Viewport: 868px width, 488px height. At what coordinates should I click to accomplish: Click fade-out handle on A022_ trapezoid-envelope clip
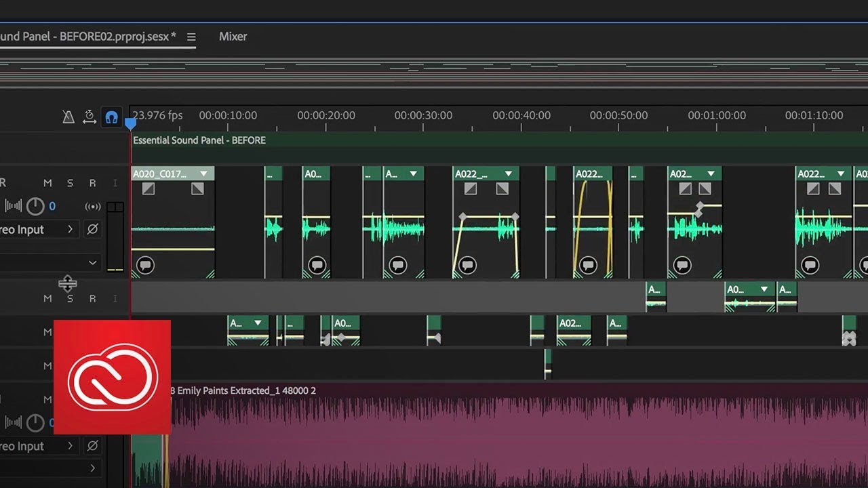[502, 189]
